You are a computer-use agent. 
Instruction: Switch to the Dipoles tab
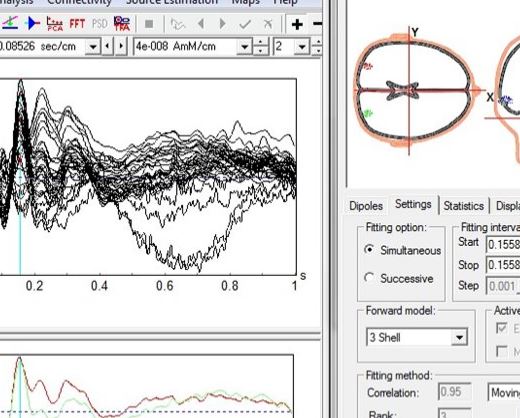point(366,206)
